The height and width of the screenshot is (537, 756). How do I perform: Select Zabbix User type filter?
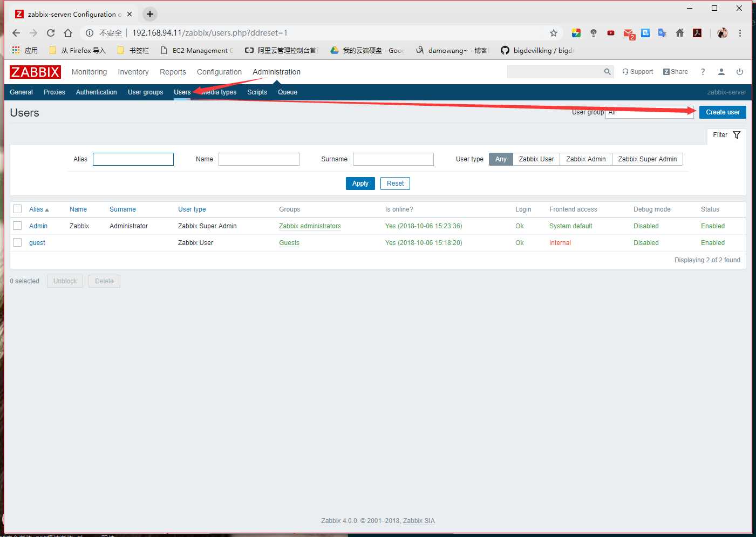pos(536,159)
